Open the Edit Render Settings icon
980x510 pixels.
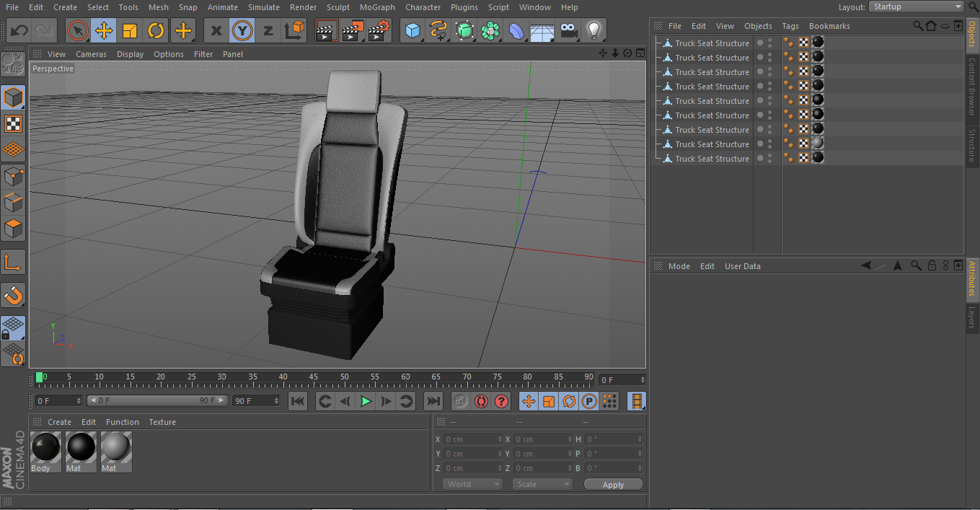(x=379, y=31)
